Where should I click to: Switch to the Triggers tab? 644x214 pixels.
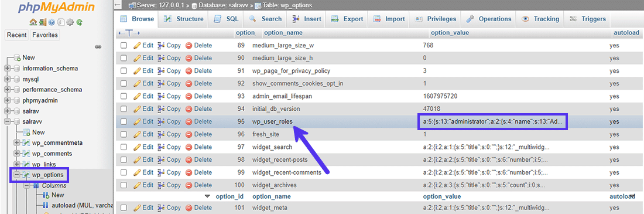587,19
